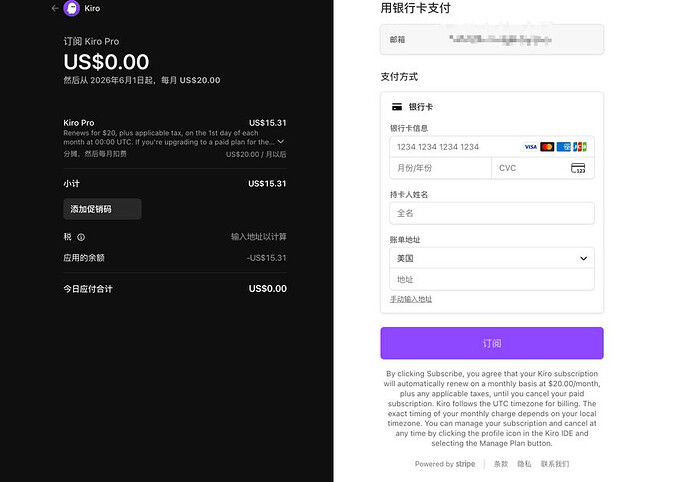Click the Kiro ghost logo

pos(71,8)
